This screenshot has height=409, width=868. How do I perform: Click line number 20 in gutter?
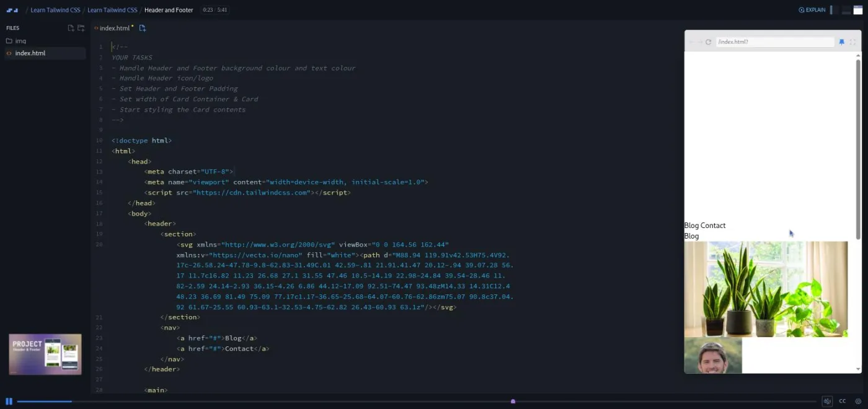[99, 245]
